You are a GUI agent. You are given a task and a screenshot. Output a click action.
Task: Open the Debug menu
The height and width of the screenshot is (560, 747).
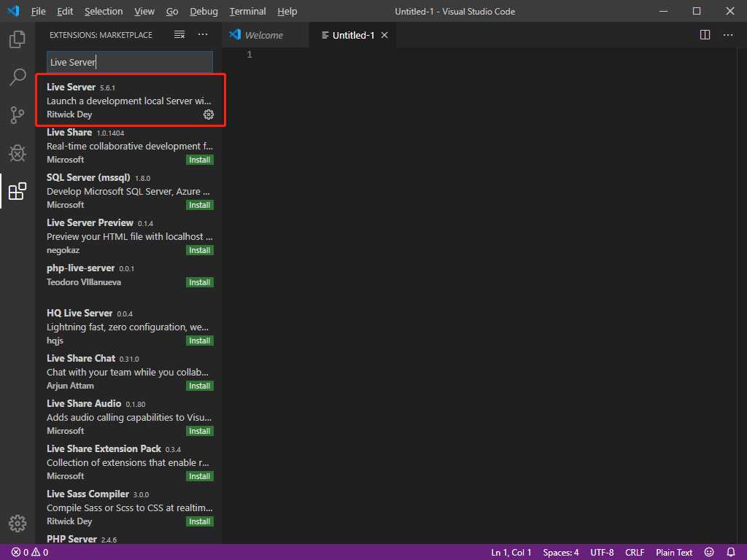coord(204,12)
